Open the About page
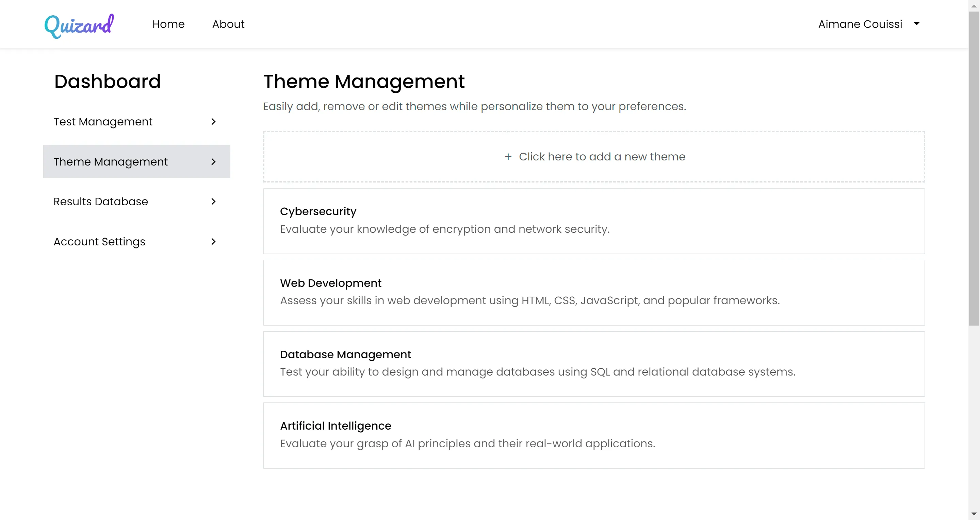Image resolution: width=980 pixels, height=520 pixels. coord(228,24)
